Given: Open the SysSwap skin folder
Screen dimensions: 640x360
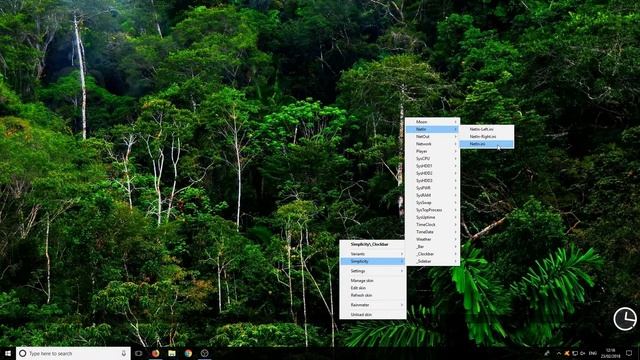Looking at the screenshot, I should tap(432, 203).
